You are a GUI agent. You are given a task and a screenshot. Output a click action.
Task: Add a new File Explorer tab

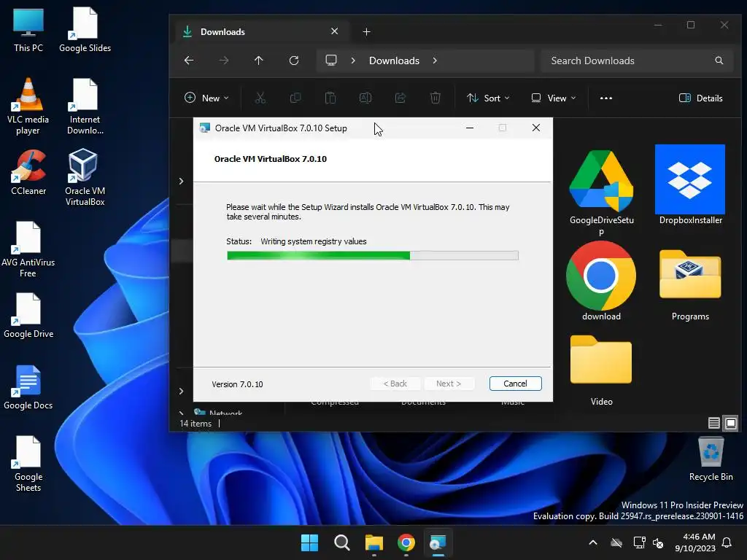tap(366, 32)
